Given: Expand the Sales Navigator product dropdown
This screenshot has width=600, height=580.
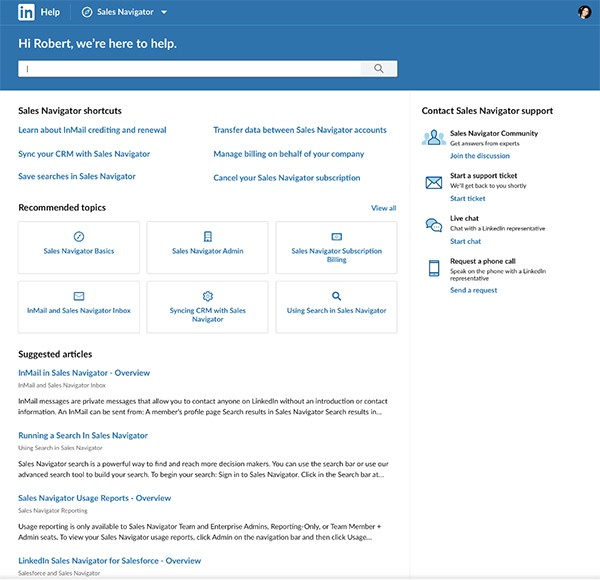Looking at the screenshot, I should click(x=164, y=12).
